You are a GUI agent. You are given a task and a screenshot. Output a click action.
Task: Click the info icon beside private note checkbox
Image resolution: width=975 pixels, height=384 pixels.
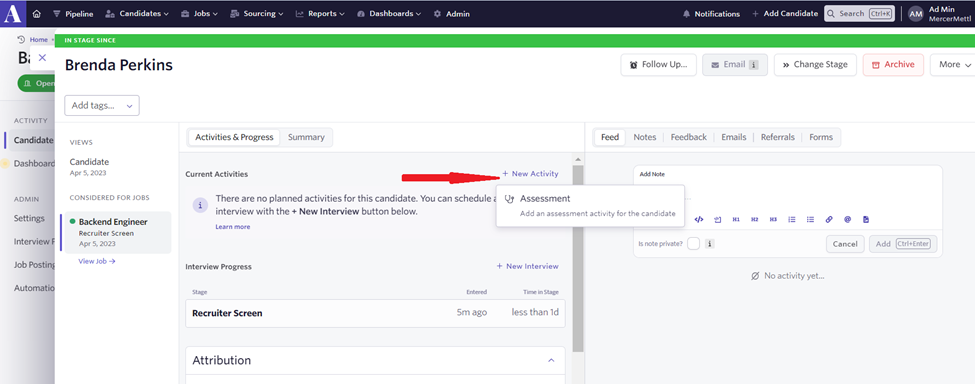[709, 244]
